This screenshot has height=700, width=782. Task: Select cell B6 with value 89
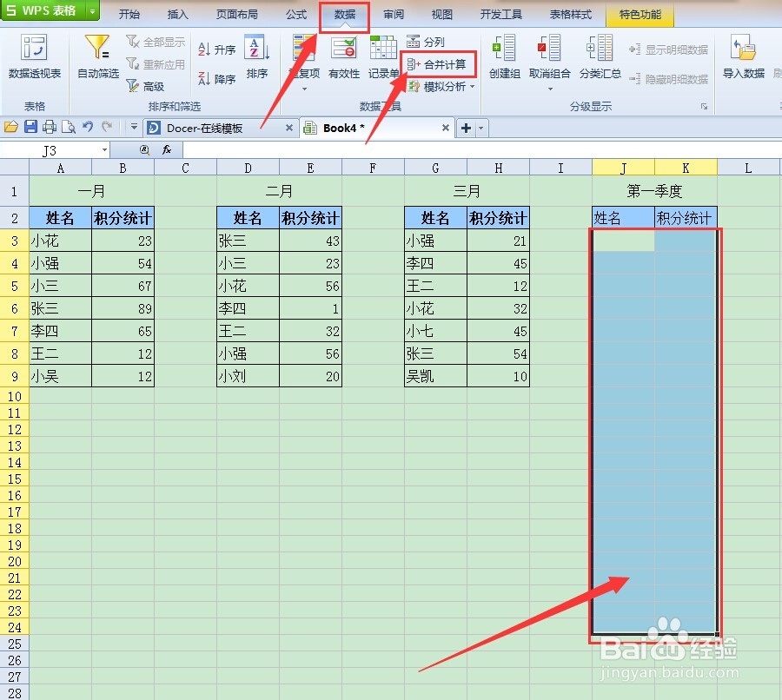pyautogui.click(x=123, y=308)
